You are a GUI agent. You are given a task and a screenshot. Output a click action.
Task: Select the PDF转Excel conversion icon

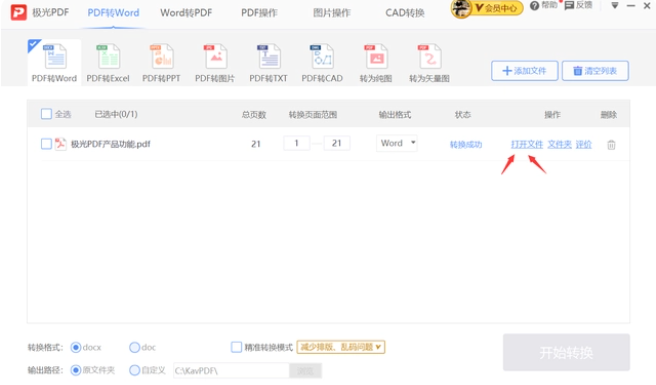coord(108,56)
